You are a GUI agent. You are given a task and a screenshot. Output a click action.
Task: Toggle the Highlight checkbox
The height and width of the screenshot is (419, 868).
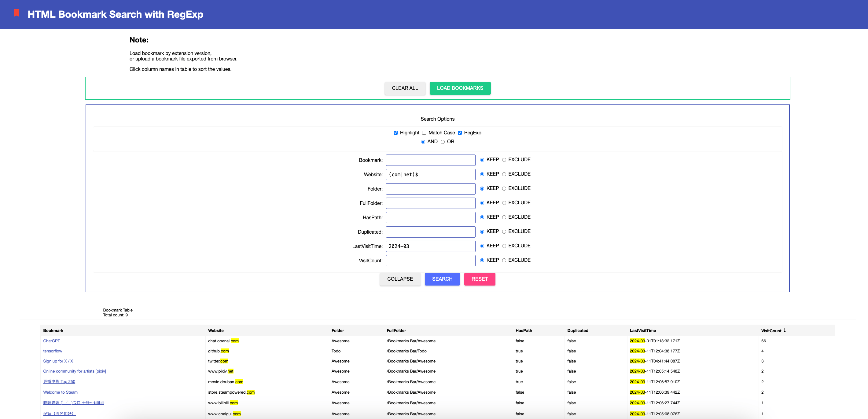pos(395,133)
